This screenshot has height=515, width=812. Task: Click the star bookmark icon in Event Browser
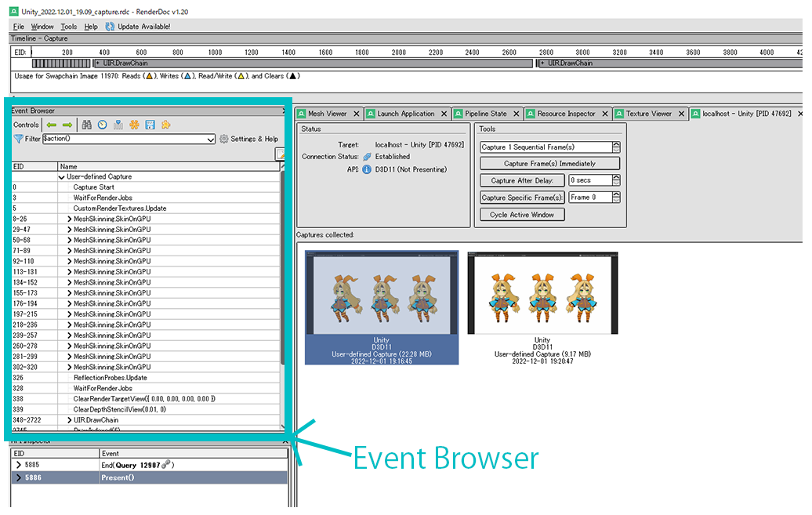click(x=165, y=124)
